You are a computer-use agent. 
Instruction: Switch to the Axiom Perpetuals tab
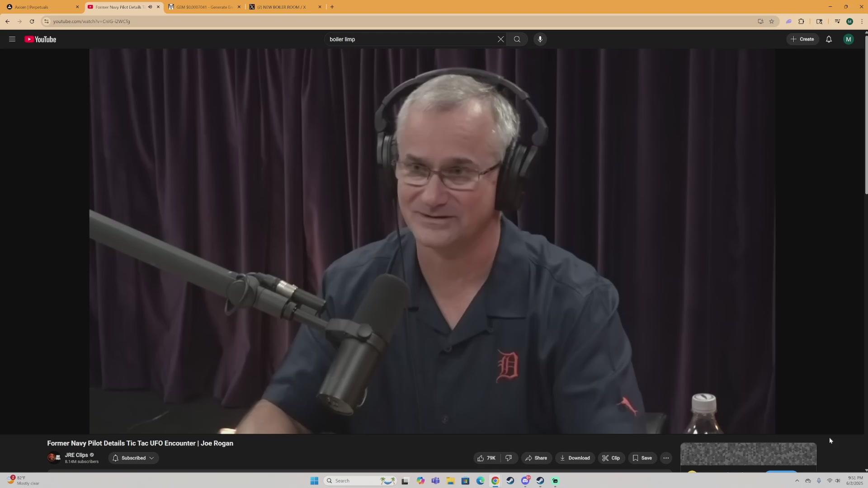(x=41, y=7)
